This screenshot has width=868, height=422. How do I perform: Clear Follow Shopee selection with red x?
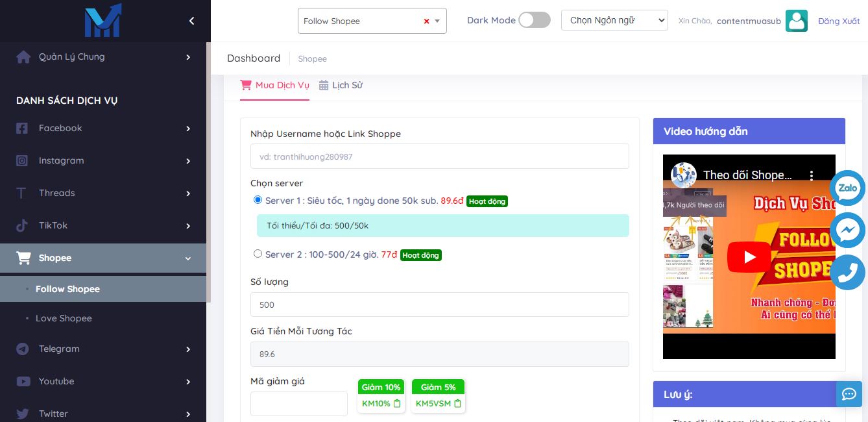(426, 21)
